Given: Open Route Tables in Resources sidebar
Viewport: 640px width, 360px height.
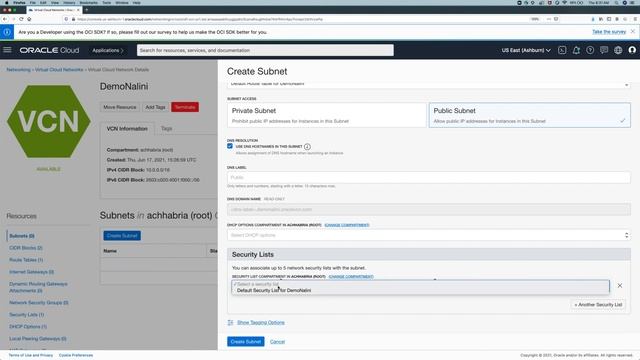Looking at the screenshot, I should click(x=26, y=260).
